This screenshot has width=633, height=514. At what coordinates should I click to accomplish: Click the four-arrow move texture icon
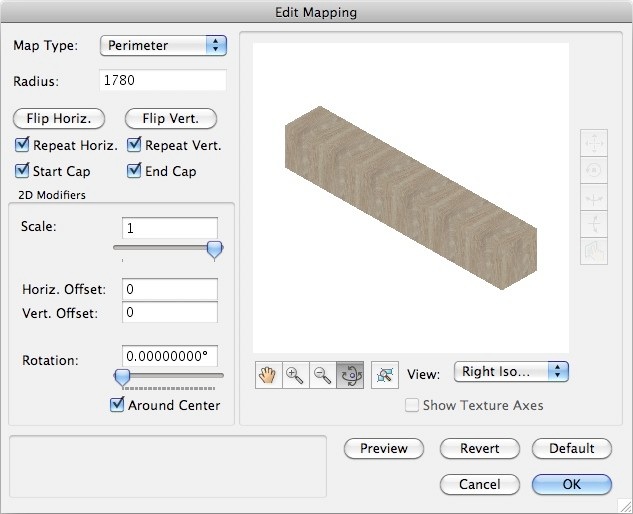[593, 143]
